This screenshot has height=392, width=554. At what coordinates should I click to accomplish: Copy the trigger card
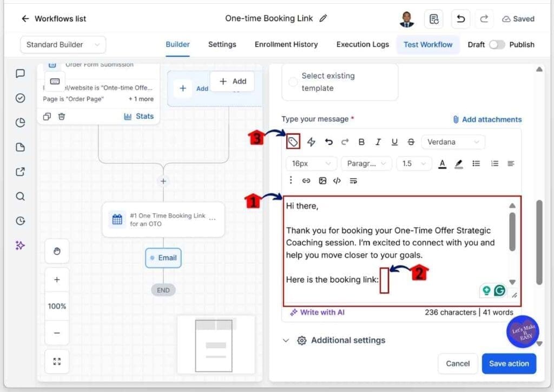47,116
